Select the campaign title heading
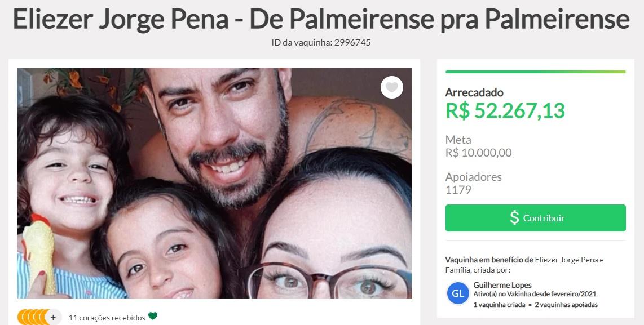This screenshot has height=325, width=644. point(321,19)
